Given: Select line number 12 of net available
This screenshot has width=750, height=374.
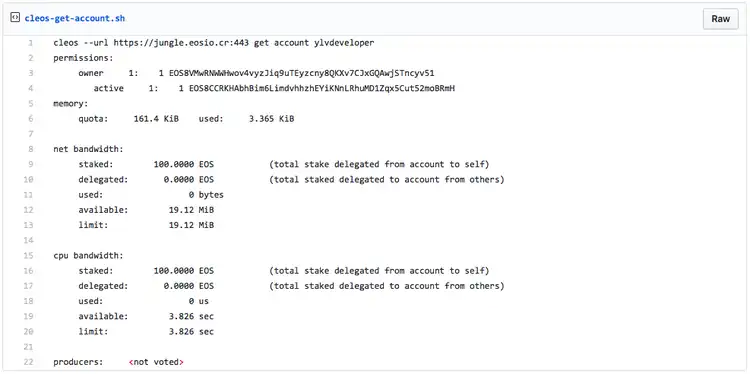Looking at the screenshot, I should (x=29, y=210).
